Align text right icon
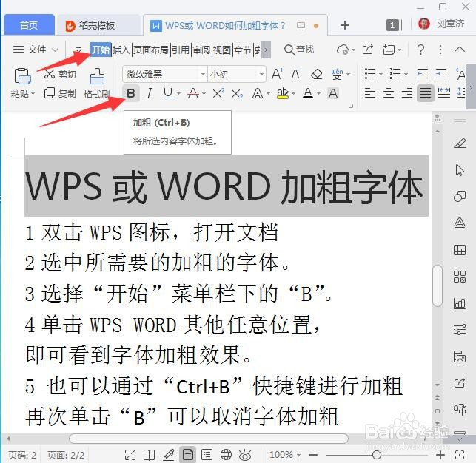The width and height of the screenshot is (476, 463). [407, 92]
